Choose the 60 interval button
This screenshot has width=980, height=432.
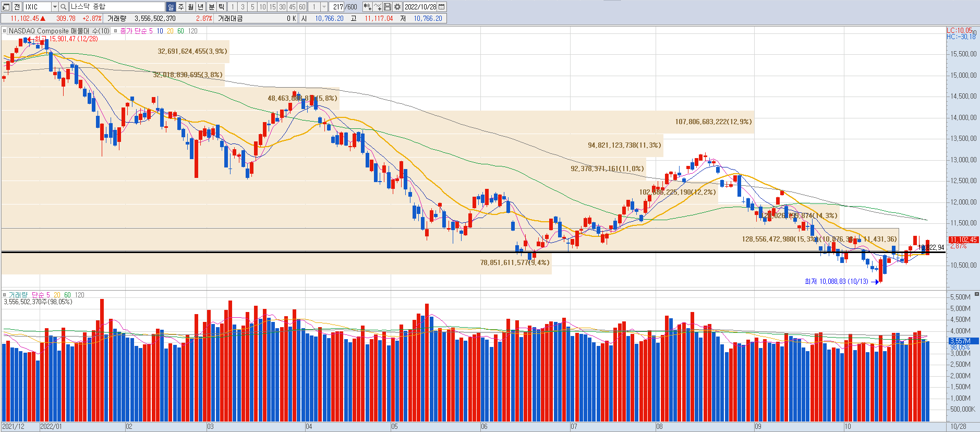302,7
